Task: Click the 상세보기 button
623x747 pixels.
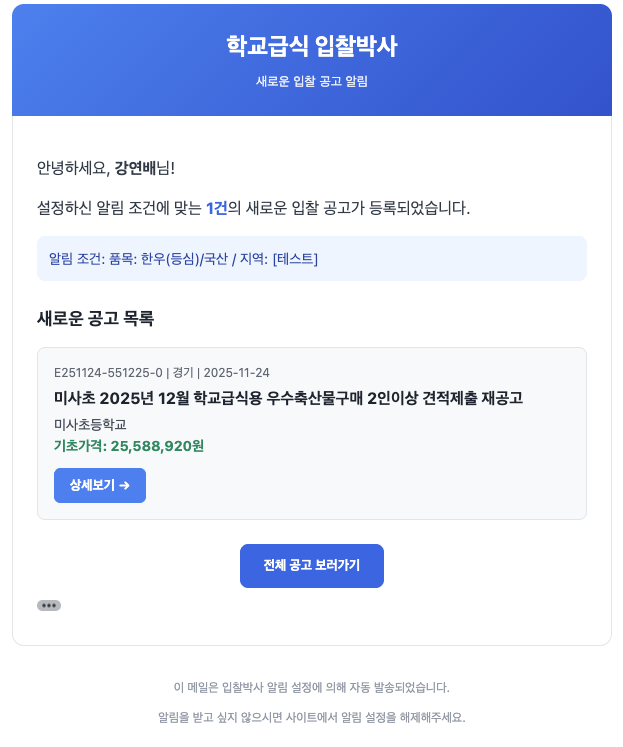Action: pos(99,485)
